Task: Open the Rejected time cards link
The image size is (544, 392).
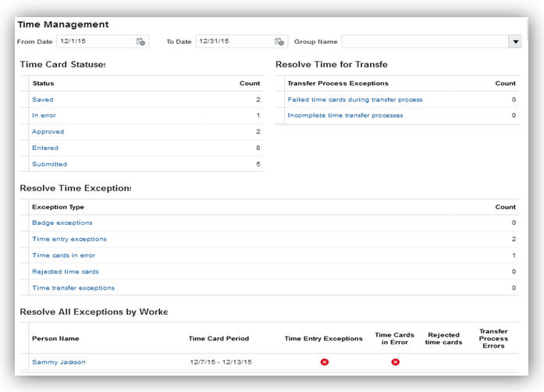Action: pos(66,272)
